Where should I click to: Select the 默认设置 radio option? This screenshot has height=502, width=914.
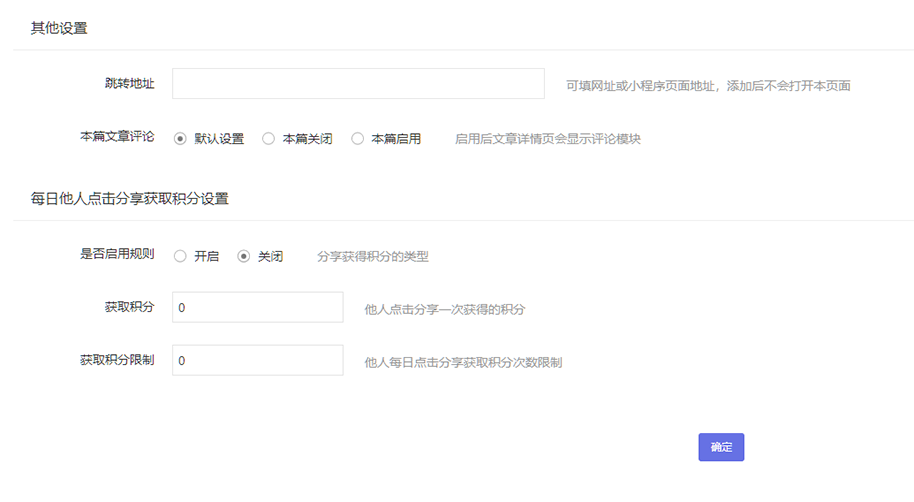tap(180, 139)
